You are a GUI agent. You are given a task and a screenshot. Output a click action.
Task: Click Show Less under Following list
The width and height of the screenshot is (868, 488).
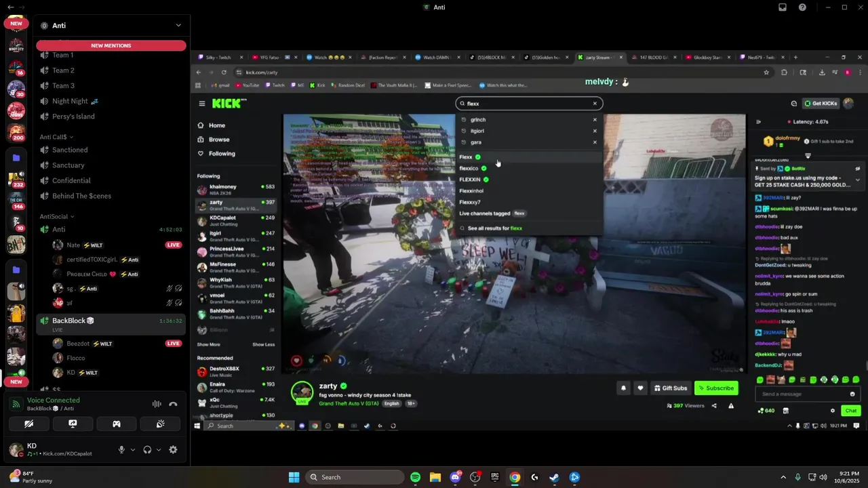(x=264, y=344)
